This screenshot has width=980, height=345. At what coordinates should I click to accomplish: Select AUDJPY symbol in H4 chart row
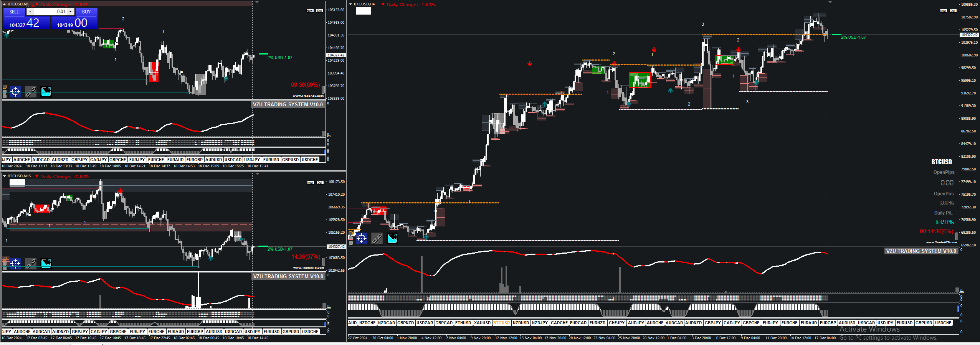636,323
